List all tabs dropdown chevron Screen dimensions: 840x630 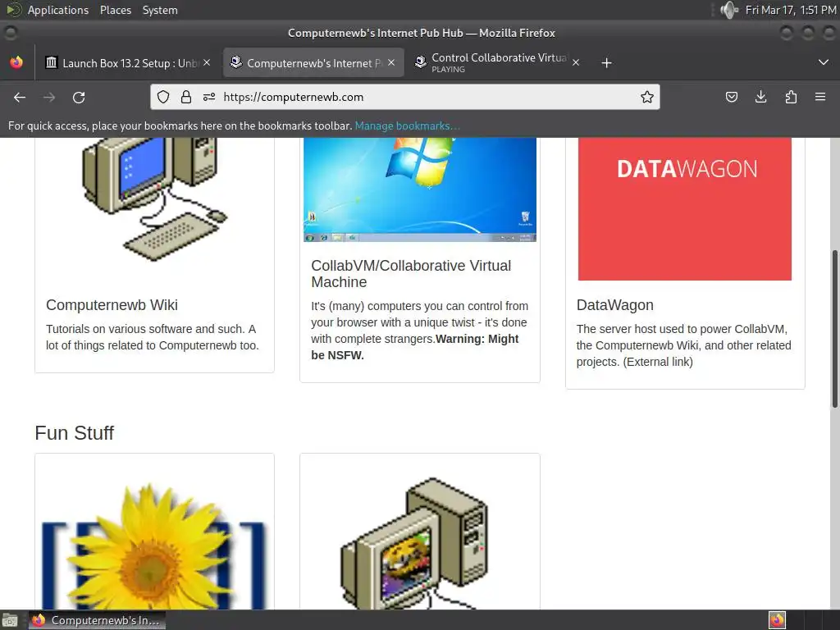pos(824,62)
